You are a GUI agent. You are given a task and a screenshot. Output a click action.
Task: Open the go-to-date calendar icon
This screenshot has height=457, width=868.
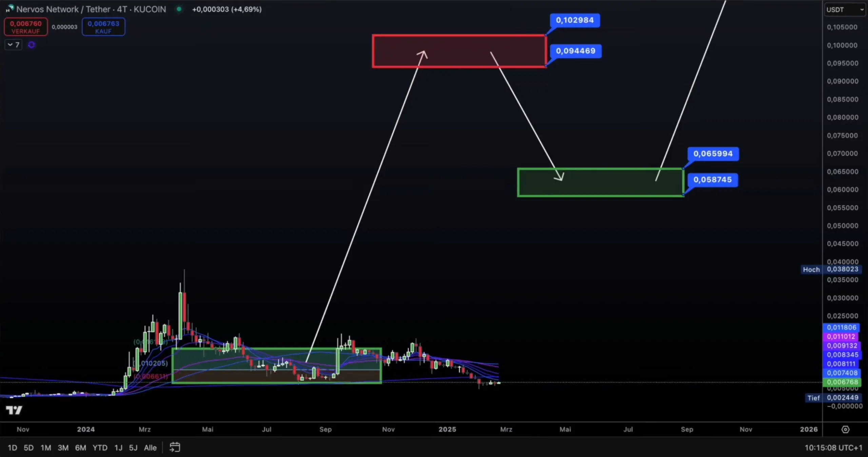175,447
